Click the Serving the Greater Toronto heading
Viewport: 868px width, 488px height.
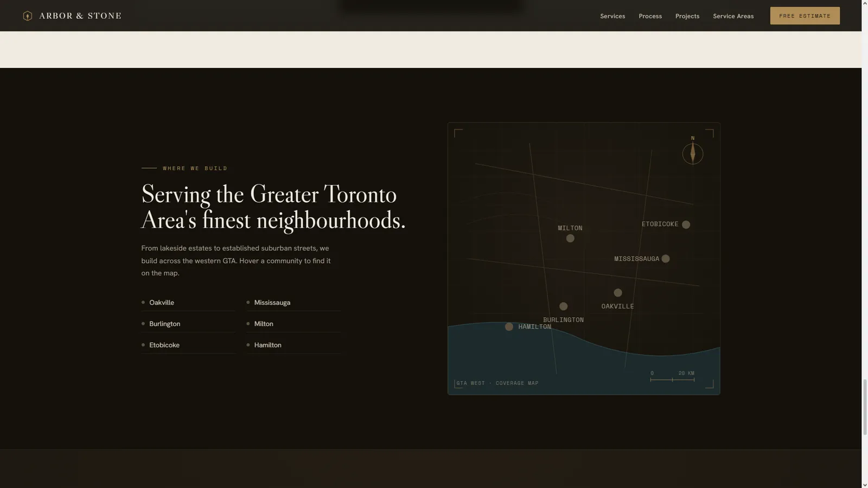[x=273, y=207]
